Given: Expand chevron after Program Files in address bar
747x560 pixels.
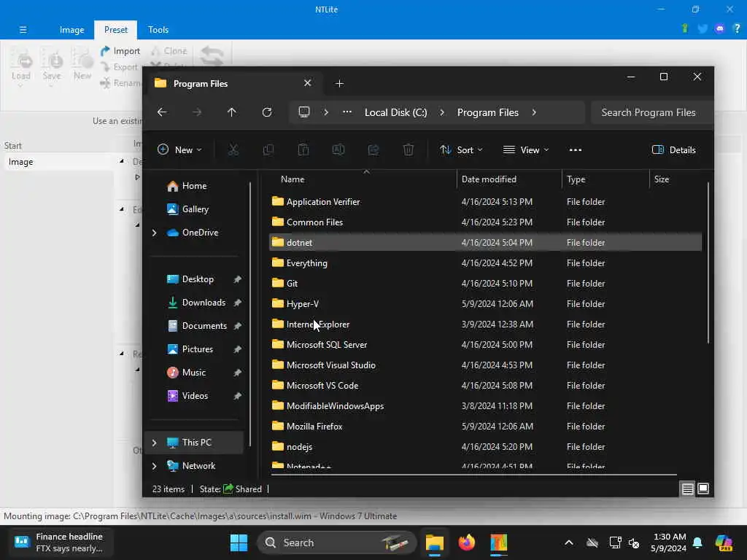Looking at the screenshot, I should [534, 112].
